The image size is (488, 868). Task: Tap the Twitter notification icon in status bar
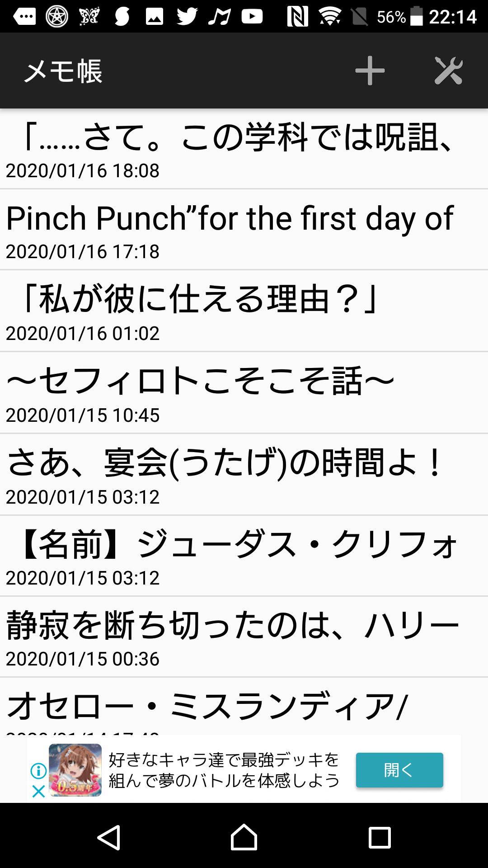point(187,17)
